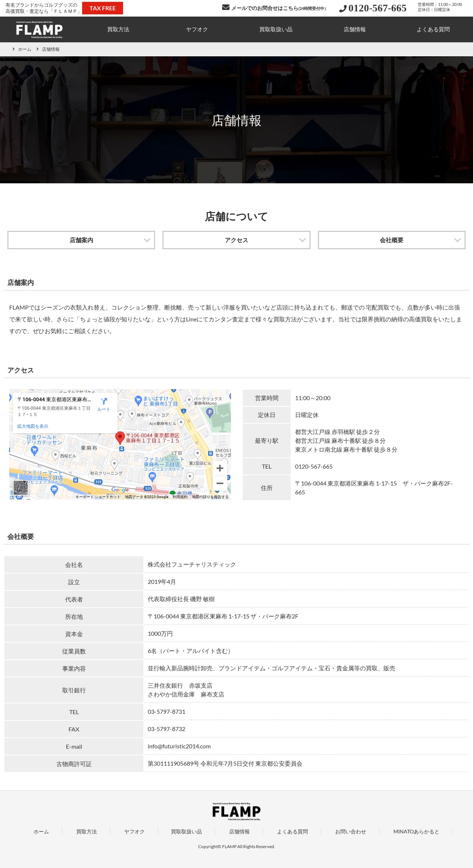Click the 第2富田ビル map marker

197,454
